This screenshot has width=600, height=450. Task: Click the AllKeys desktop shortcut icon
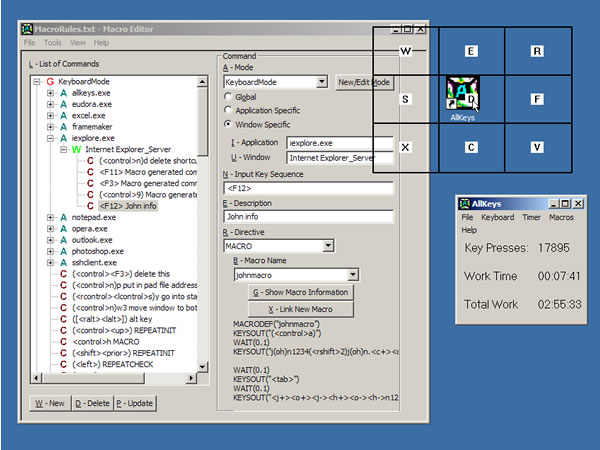click(463, 93)
